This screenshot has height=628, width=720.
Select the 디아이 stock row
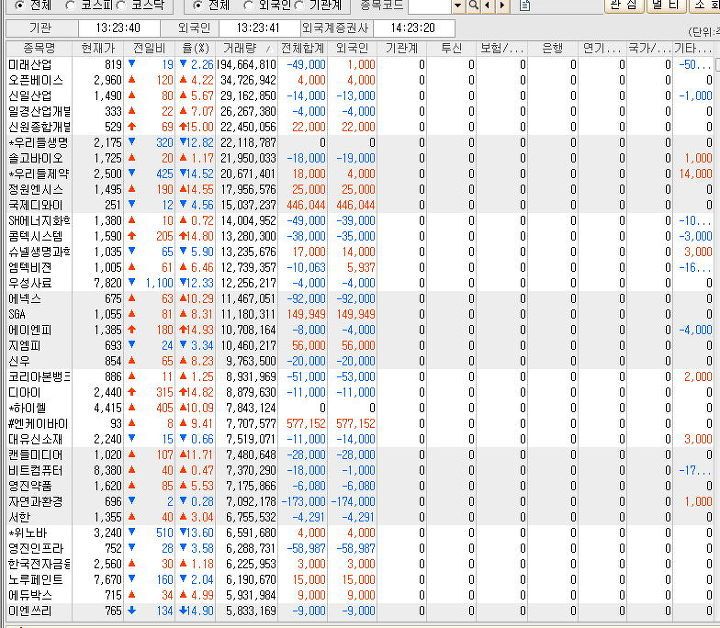pyautogui.click(x=361, y=392)
